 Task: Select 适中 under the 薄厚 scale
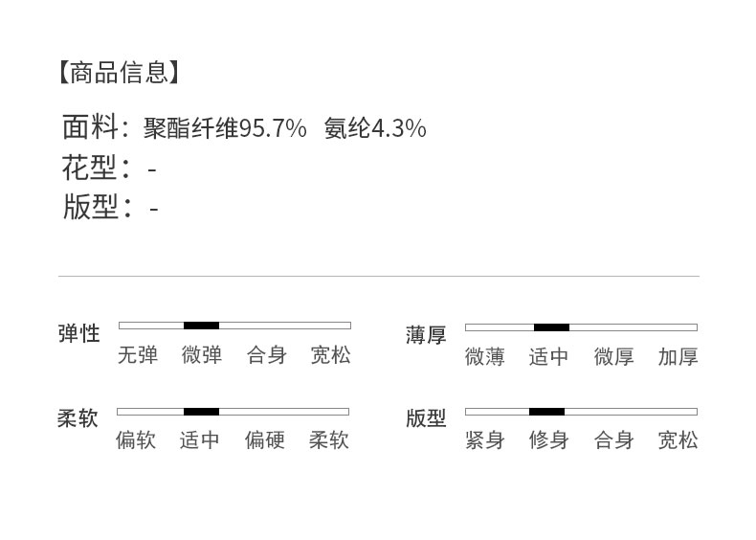pyautogui.click(x=548, y=357)
